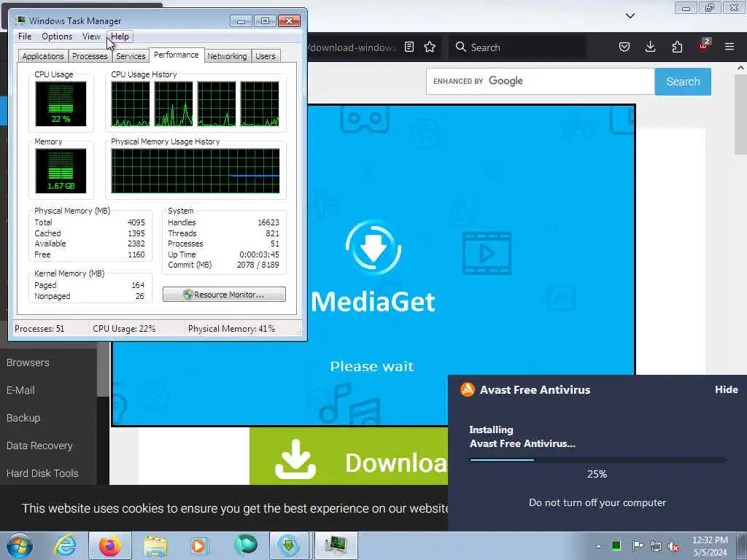Switch to Task Manager taskbar button
This screenshot has height=560, width=747.
pyautogui.click(x=336, y=545)
